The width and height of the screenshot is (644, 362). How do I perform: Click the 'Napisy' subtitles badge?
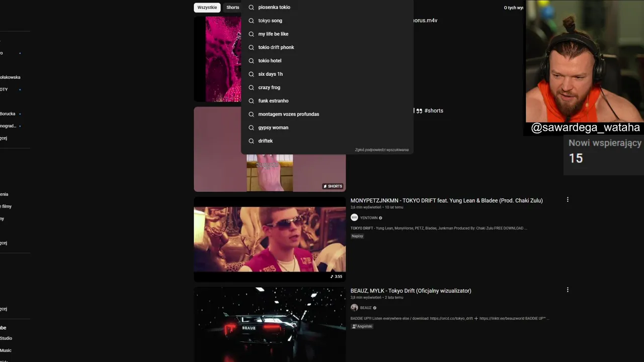pos(357,236)
